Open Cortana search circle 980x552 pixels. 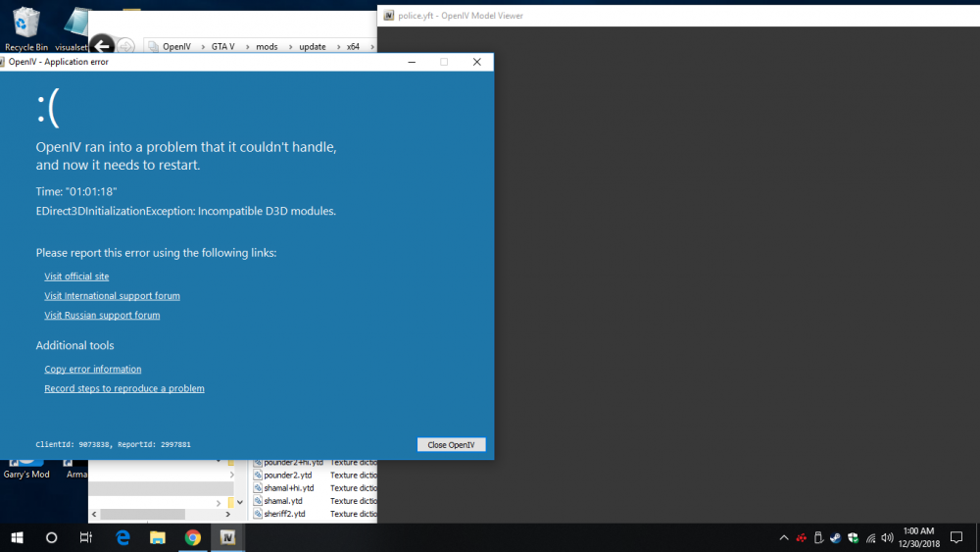point(51,537)
